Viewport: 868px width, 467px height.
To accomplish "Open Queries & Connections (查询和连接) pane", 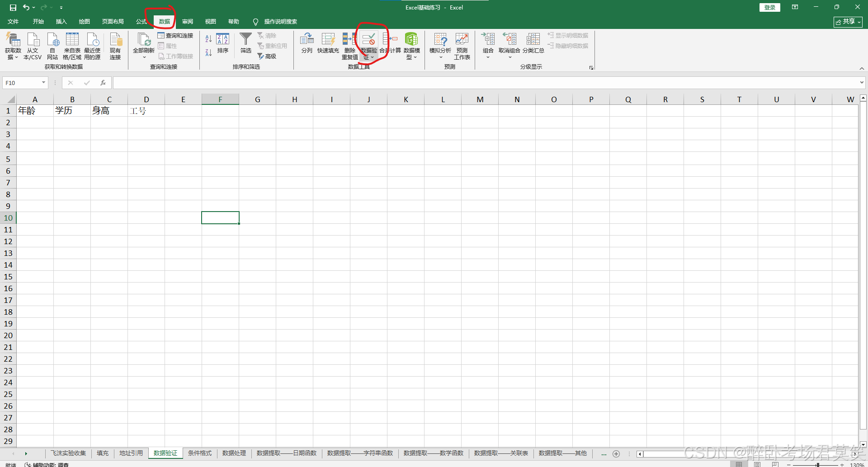I will 175,35.
